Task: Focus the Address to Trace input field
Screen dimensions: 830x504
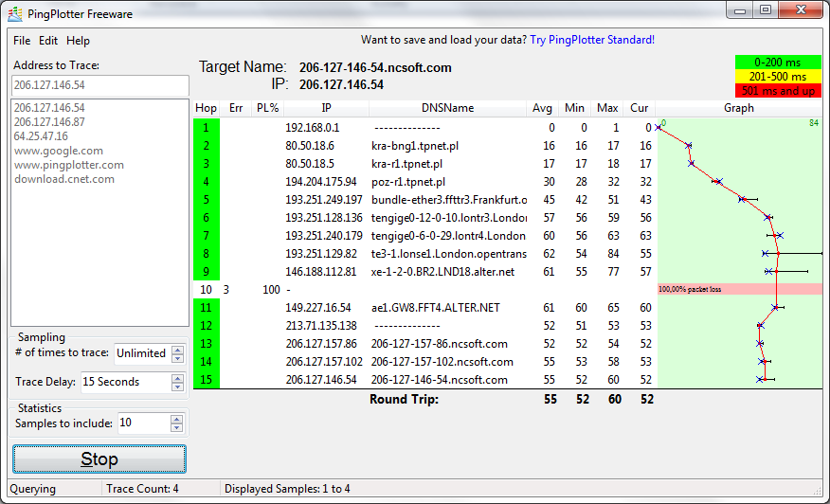Action: (100, 85)
